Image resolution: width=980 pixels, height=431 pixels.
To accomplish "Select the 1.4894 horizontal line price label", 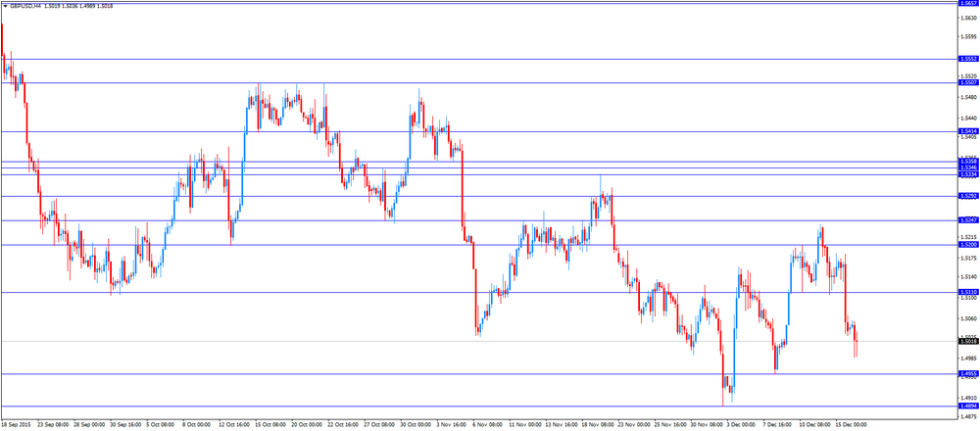I will [968, 406].
